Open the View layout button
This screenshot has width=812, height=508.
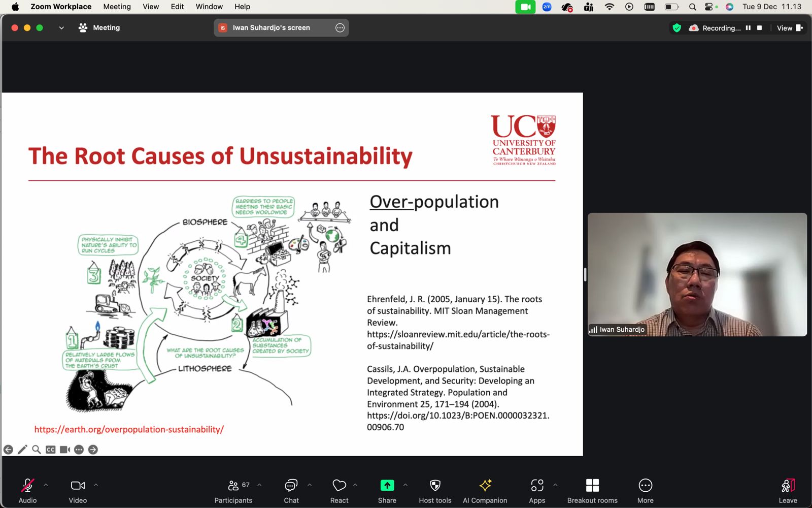pyautogui.click(x=790, y=28)
